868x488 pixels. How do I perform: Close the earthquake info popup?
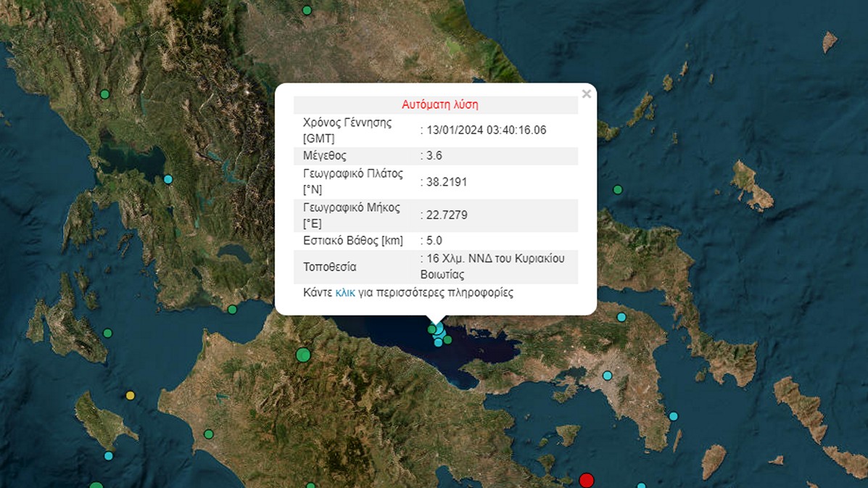pyautogui.click(x=586, y=94)
